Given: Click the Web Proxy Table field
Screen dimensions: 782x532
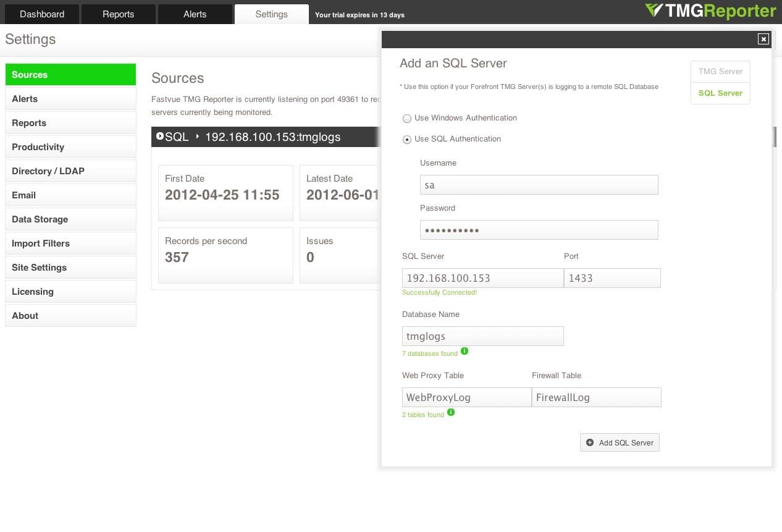Looking at the screenshot, I should (466, 397).
